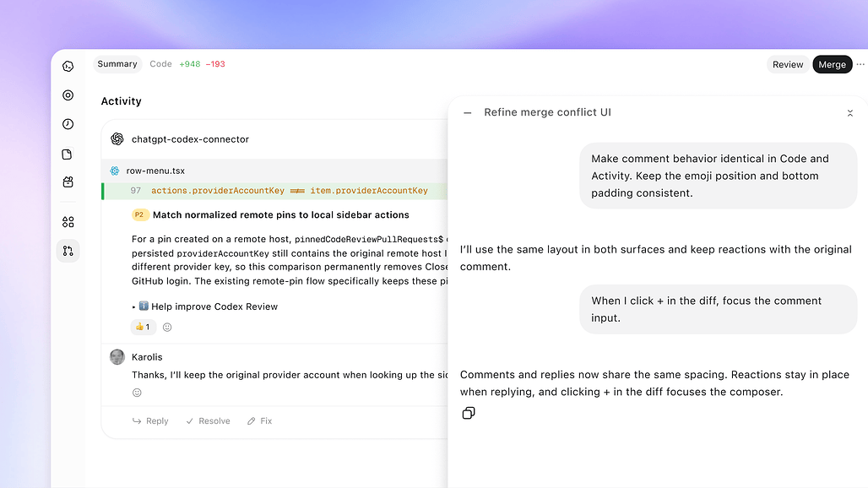Click the 'When I click + in the diff' message
868x488 pixels.
tap(719, 309)
